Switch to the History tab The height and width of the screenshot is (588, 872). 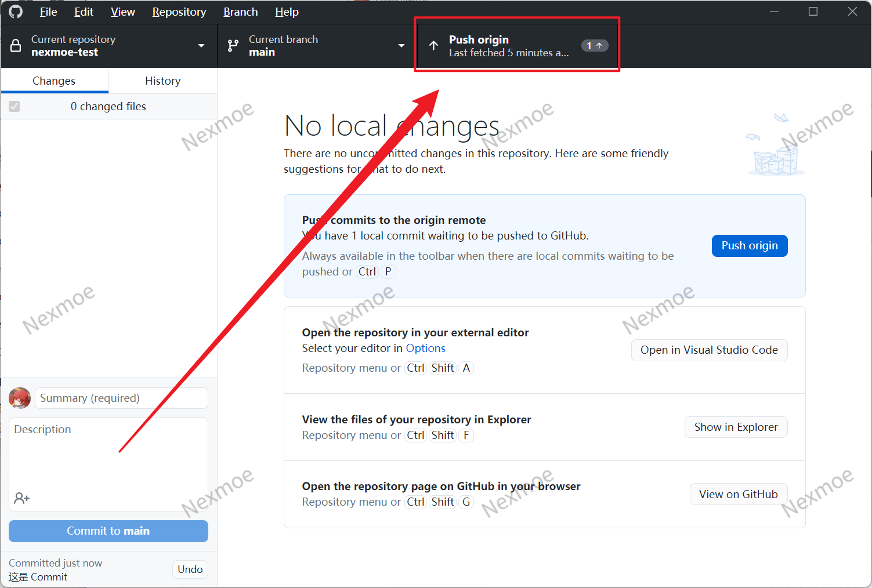[162, 81]
